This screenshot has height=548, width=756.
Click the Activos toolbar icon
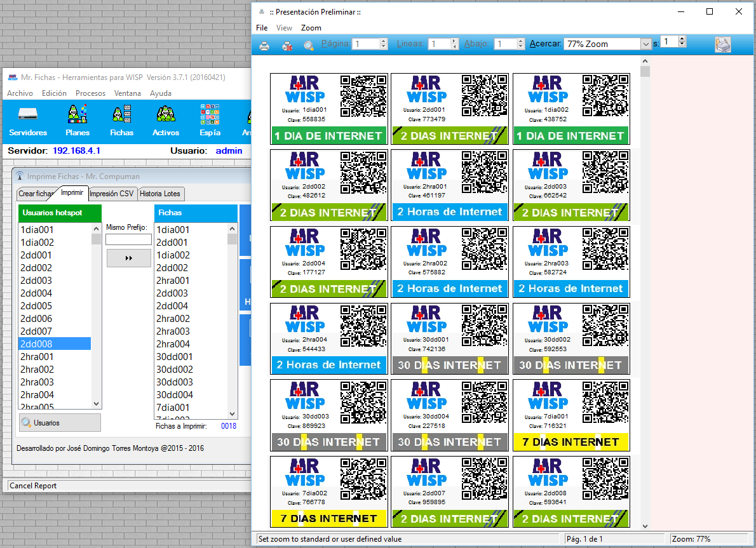tap(165, 121)
